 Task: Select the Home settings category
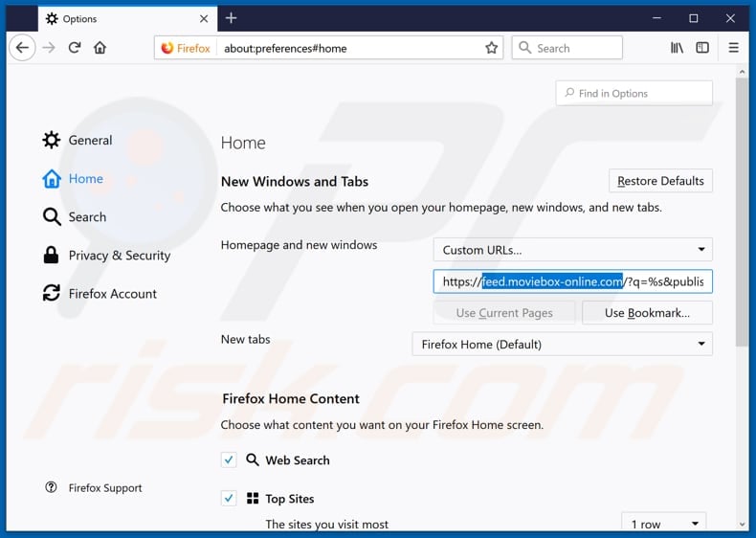point(73,178)
